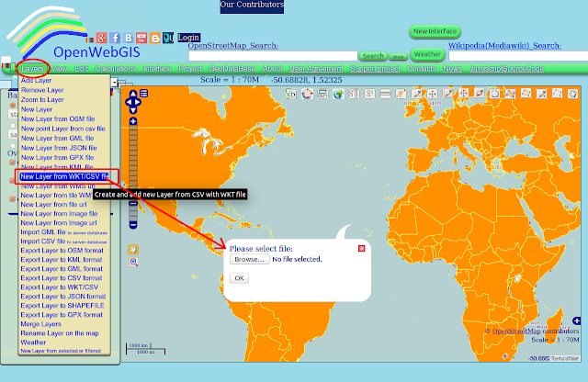588x382 pixels.
Task: Click the map zoom level slider bar
Action: (x=133, y=174)
